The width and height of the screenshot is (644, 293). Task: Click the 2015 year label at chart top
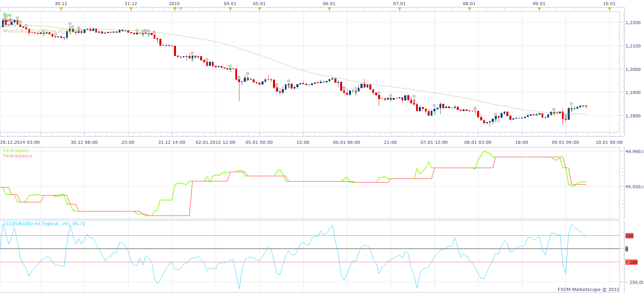(x=174, y=4)
